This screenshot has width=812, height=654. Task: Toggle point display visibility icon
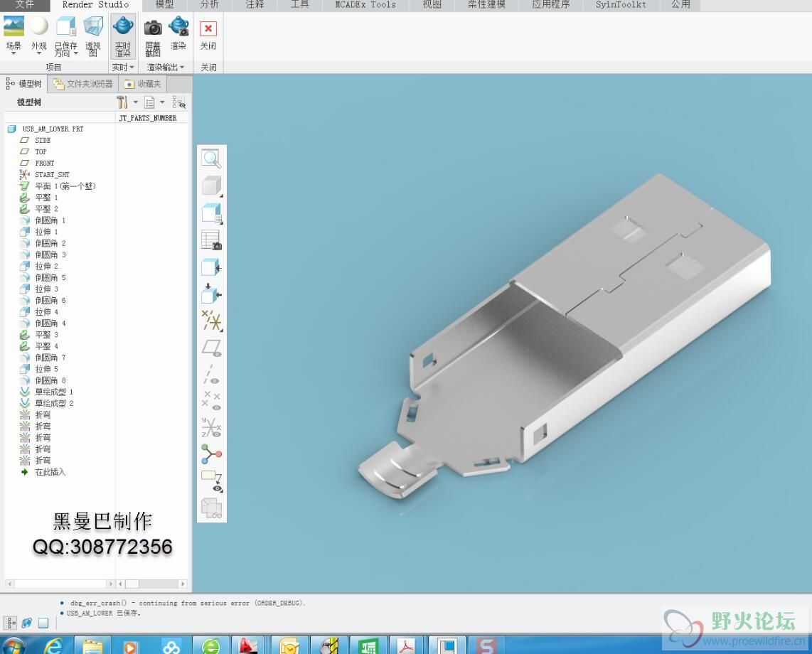pyautogui.click(x=211, y=400)
